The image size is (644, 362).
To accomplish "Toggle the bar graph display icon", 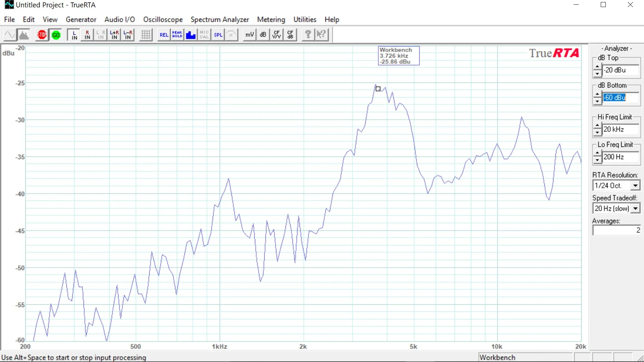I will tap(191, 35).
